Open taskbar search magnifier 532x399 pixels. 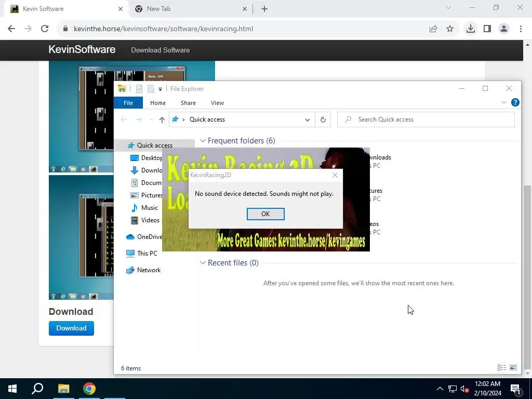click(x=37, y=389)
